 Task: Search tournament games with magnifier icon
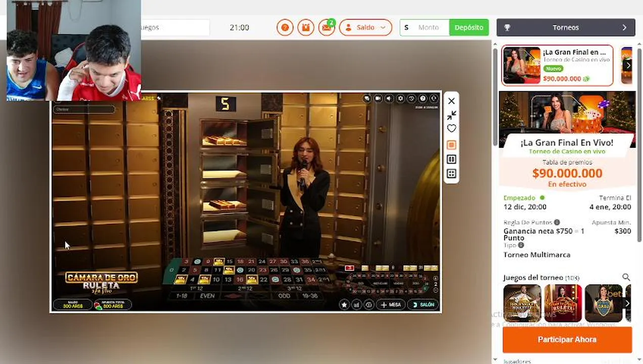(626, 277)
